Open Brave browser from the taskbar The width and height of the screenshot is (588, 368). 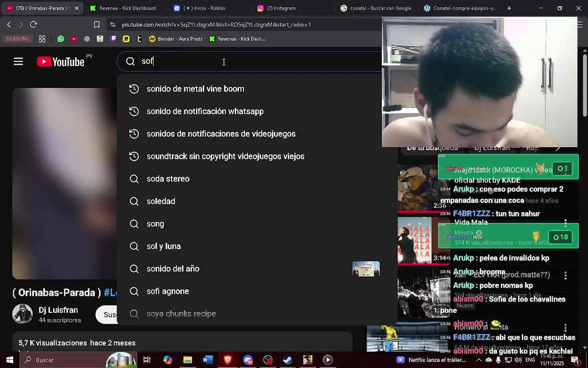(x=228, y=360)
